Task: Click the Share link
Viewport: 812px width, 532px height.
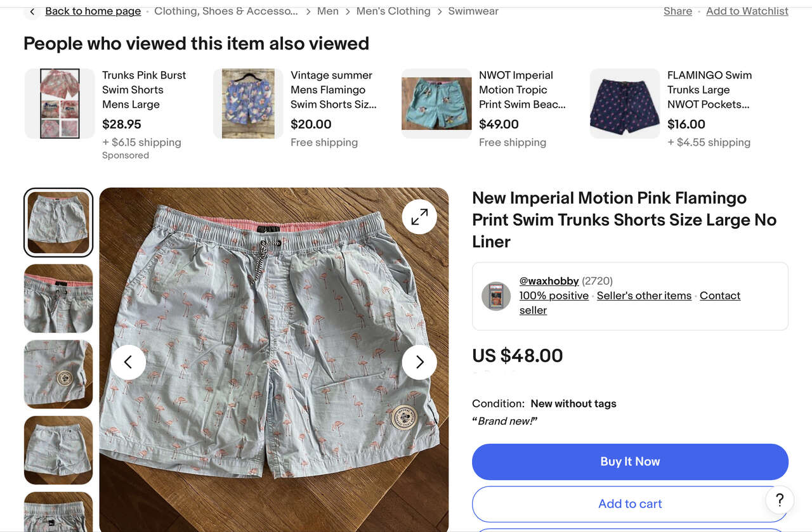Action: coord(678,11)
